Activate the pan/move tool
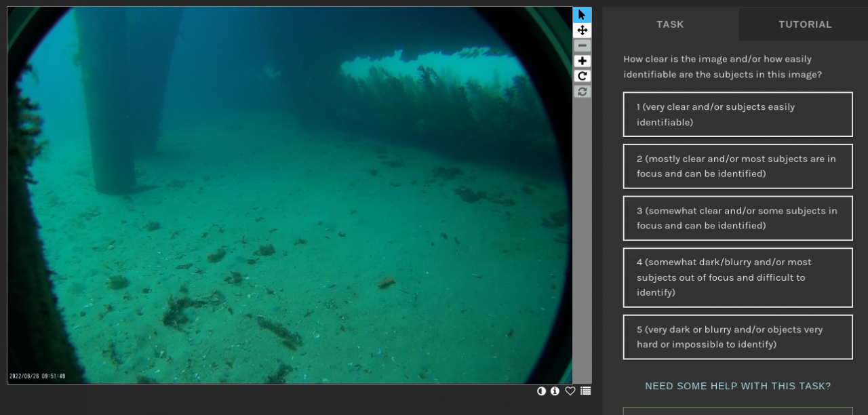The width and height of the screenshot is (868, 415). (x=582, y=30)
